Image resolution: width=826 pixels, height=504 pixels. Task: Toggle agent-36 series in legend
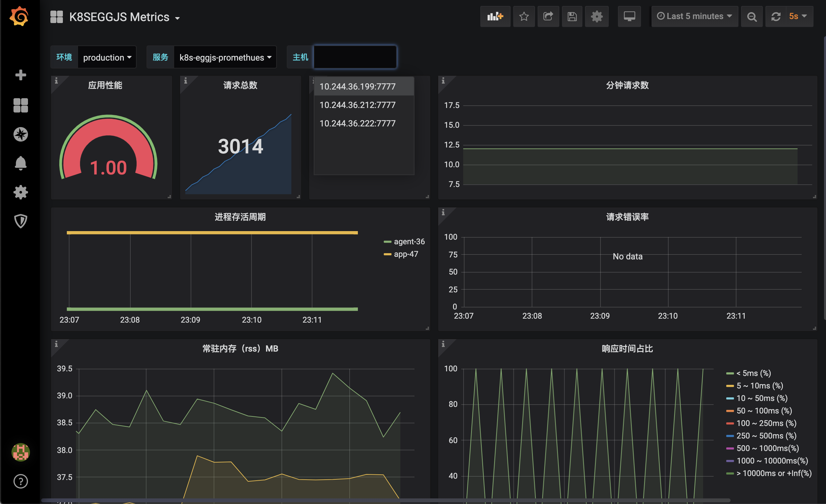click(409, 242)
